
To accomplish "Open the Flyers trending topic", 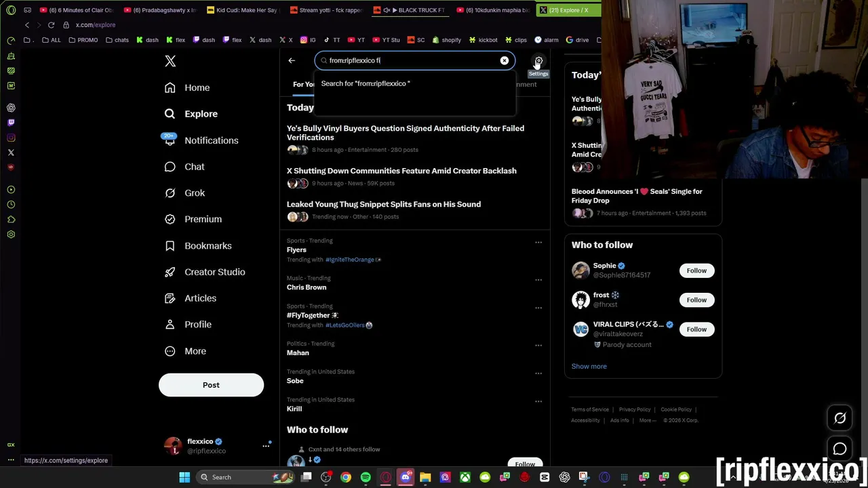I will point(296,250).
